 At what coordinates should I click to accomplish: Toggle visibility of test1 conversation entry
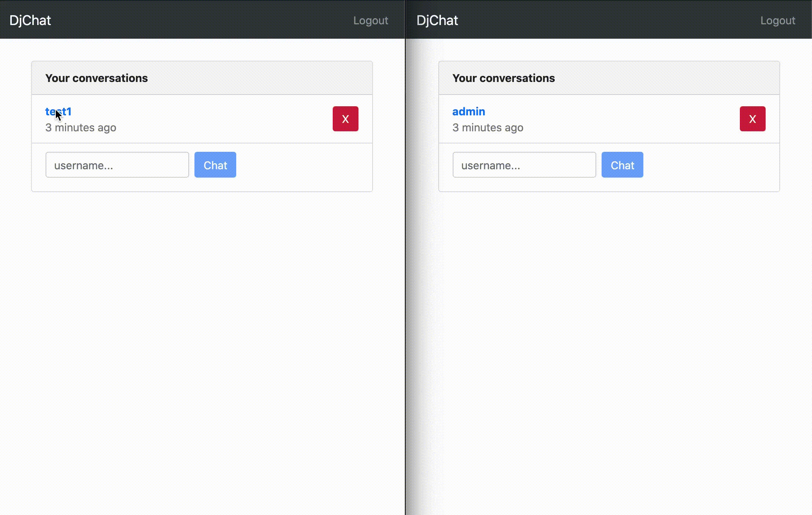(x=345, y=118)
